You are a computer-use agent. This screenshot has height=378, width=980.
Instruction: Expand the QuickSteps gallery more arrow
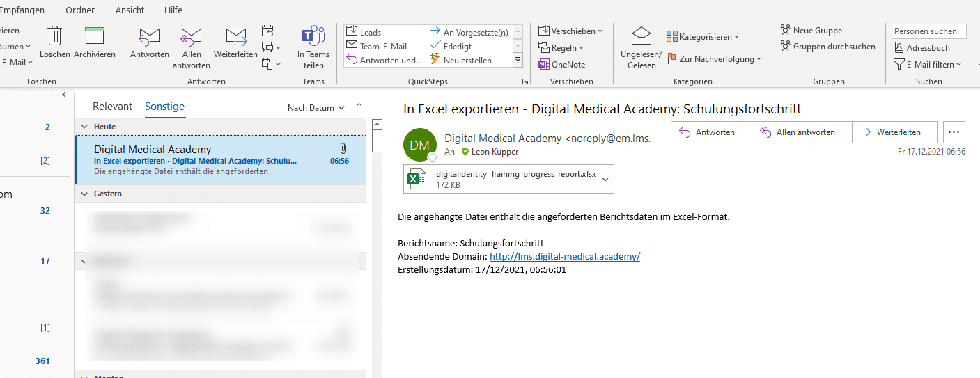coord(518,61)
